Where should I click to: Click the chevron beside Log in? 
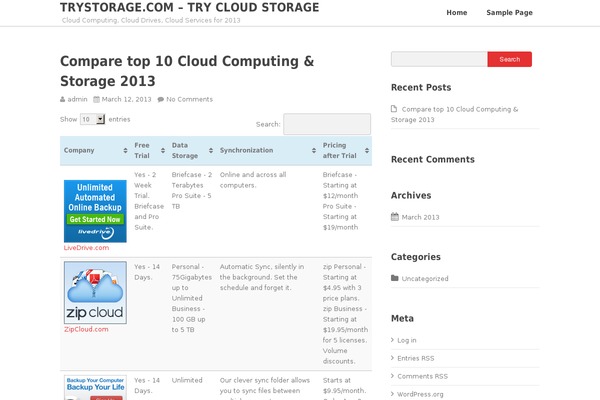[393, 340]
